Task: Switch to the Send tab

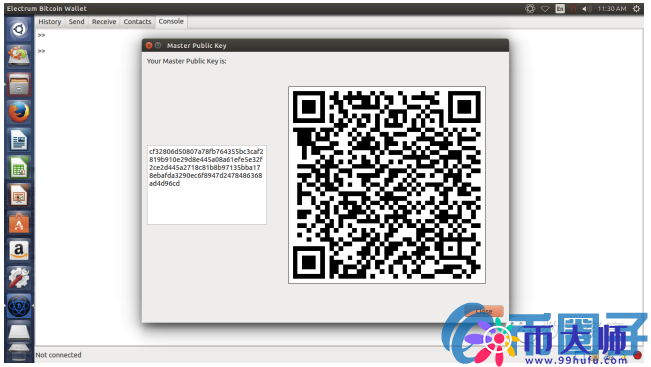Action: (x=76, y=22)
